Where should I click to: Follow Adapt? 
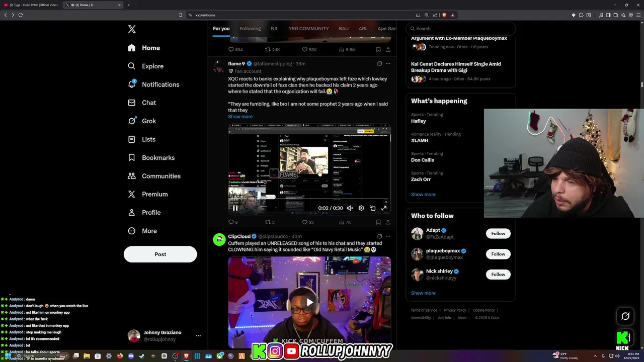click(498, 233)
